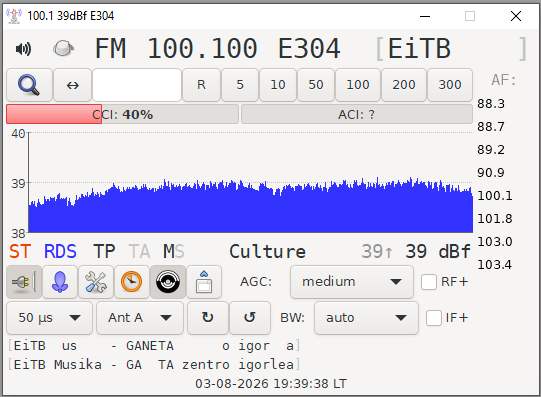Click the blue RDS spy icon
This screenshot has width=541, height=397.
(60, 282)
